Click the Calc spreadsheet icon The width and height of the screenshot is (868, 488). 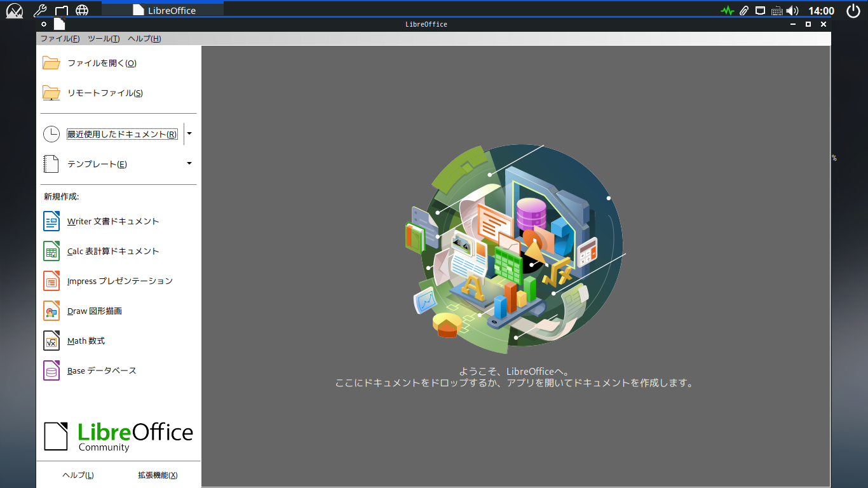tap(51, 251)
